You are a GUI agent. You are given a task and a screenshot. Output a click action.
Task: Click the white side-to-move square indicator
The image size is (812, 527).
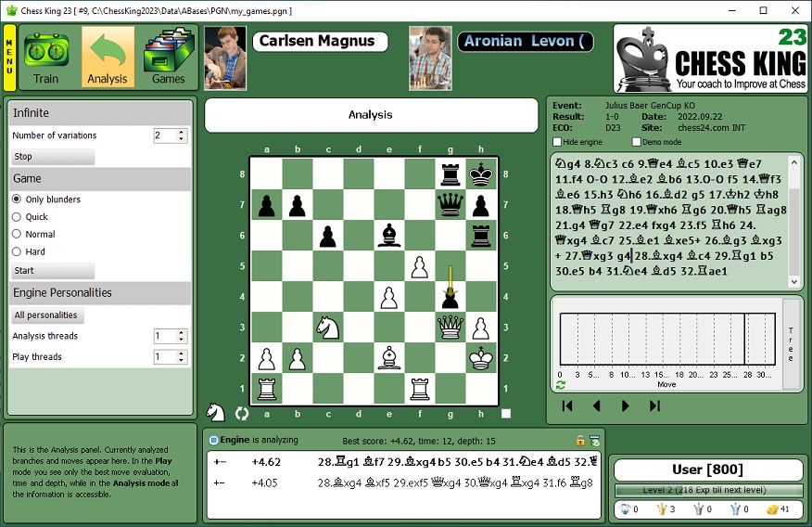pyautogui.click(x=506, y=414)
